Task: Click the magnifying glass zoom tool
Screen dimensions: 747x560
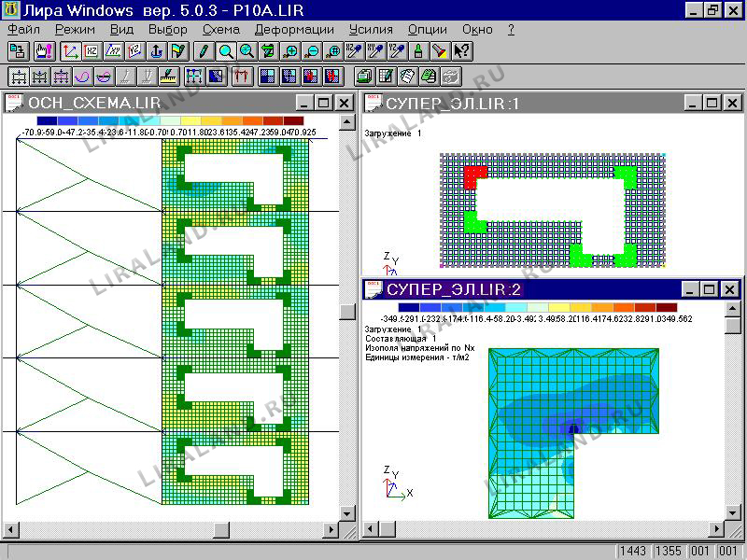Action: coord(225,50)
